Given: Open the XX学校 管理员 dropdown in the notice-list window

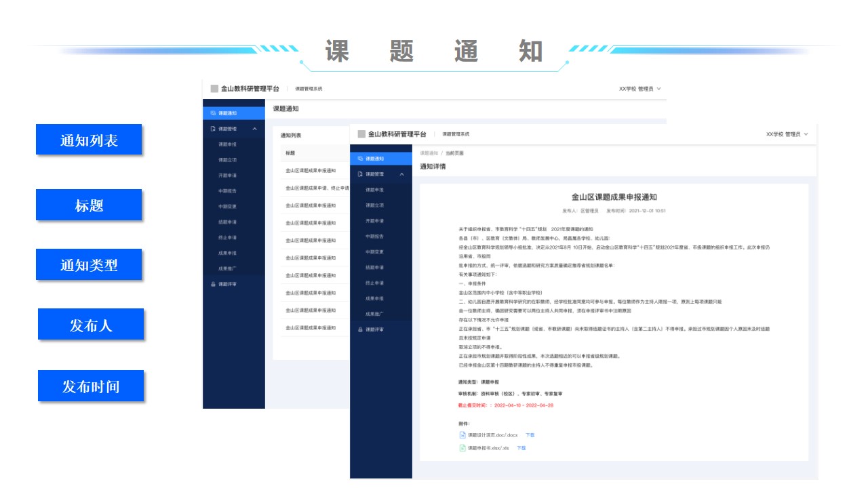Looking at the screenshot, I should tap(639, 89).
